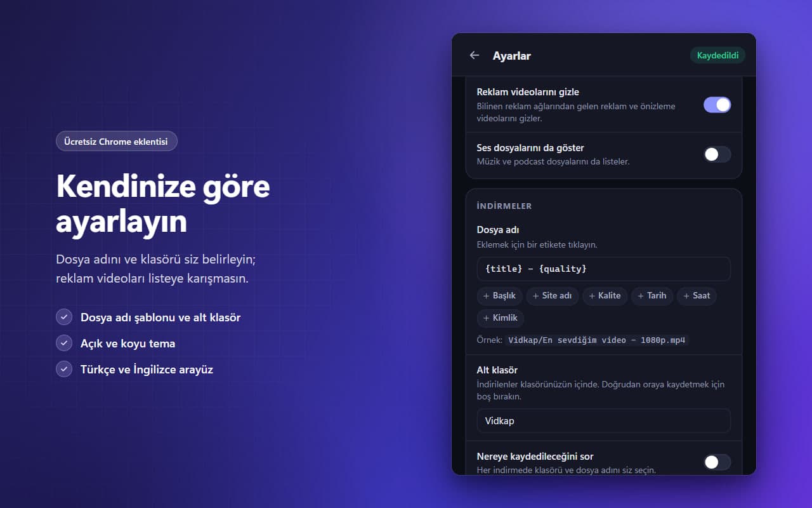Viewport: 812px width, 508px height.
Task: Click the Dosya adı şablonu ve alt klasör text
Action: coord(160,317)
